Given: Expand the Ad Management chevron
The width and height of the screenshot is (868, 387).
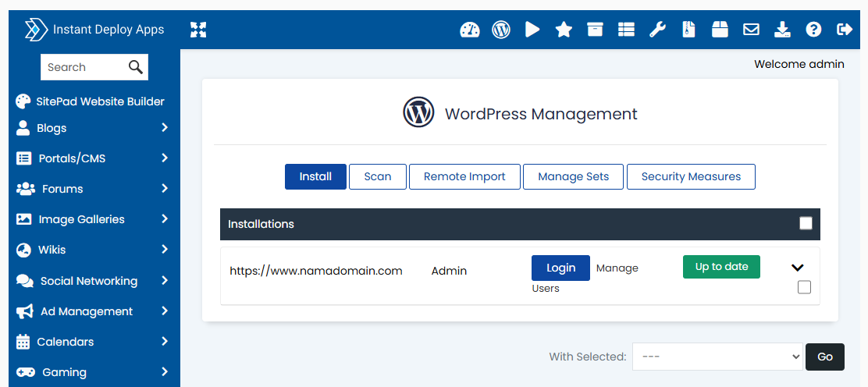Looking at the screenshot, I should [165, 311].
